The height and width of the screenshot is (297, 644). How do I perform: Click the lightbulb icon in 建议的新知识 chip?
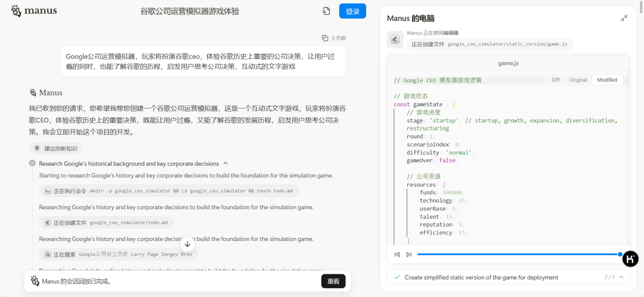[x=37, y=148]
